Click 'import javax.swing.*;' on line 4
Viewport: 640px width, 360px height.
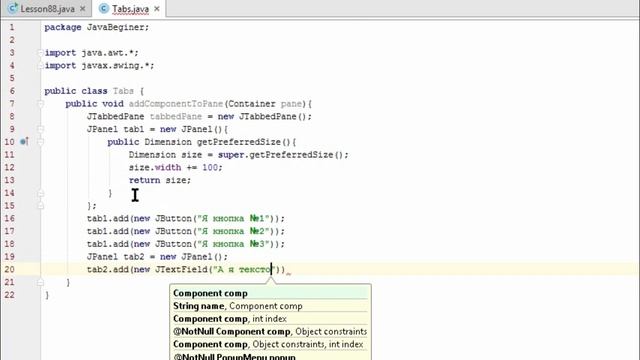tap(99, 65)
